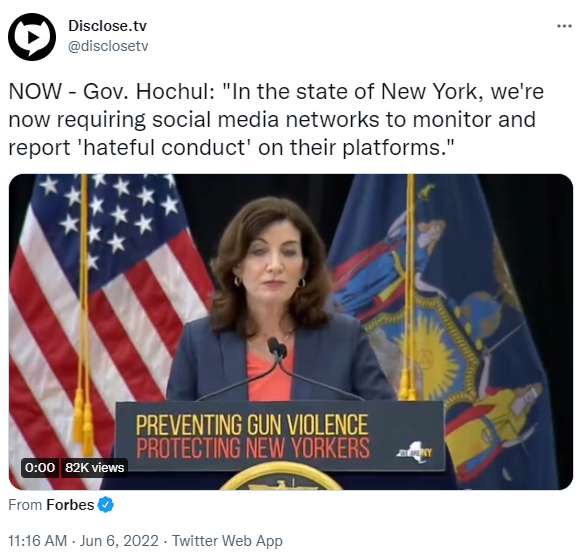Click the Forbes source link

coord(70,505)
